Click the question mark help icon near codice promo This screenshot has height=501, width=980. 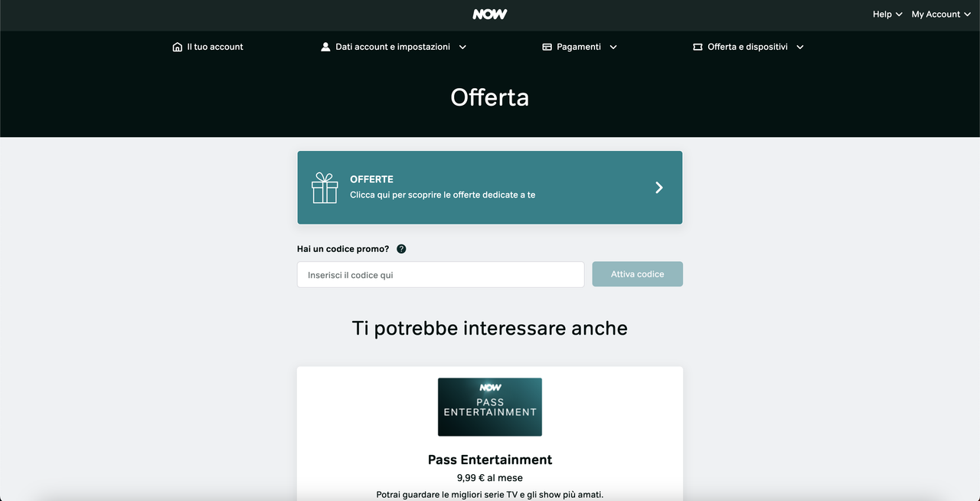[x=401, y=249]
